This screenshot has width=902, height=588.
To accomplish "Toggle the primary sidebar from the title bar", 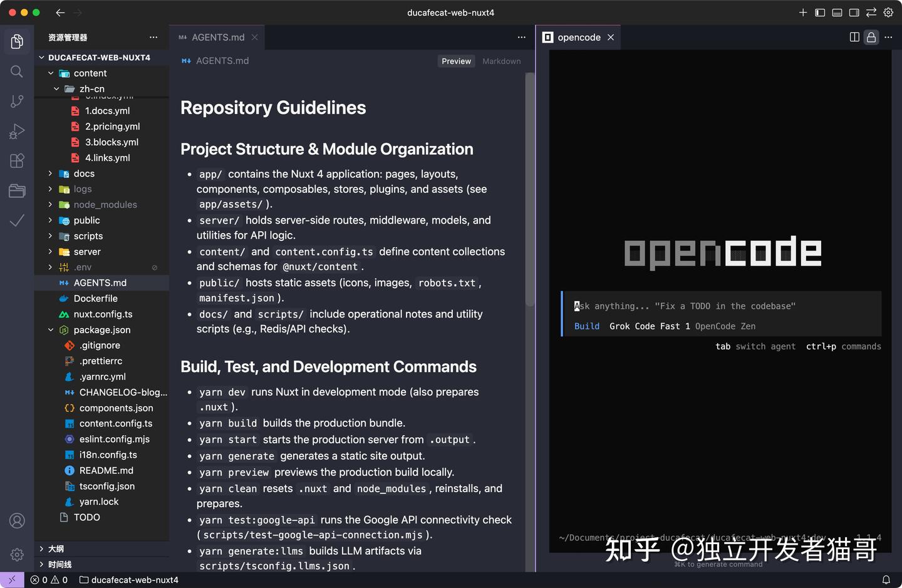I will [x=820, y=12].
